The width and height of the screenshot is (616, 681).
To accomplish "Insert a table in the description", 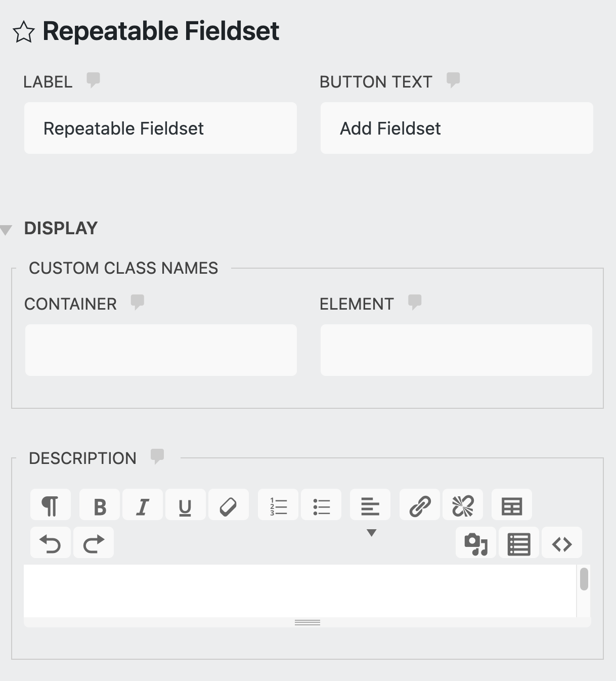I will (512, 505).
